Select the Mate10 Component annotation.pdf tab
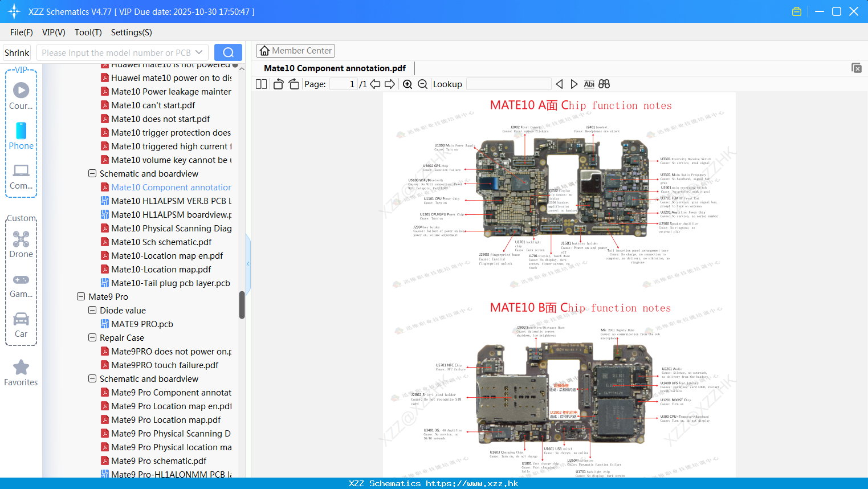868x489 pixels. [335, 68]
